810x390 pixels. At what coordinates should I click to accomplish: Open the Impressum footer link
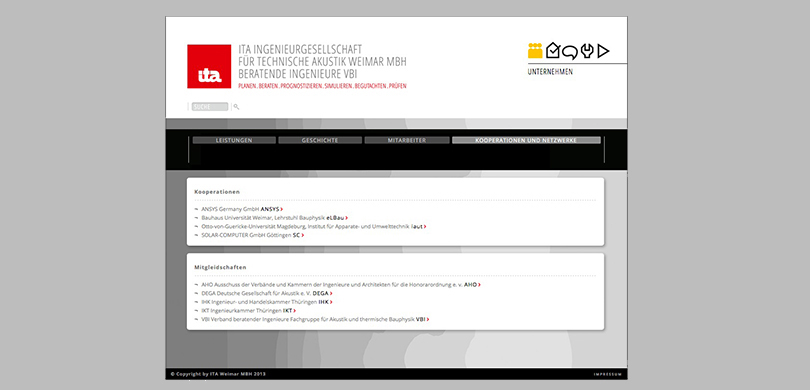tap(608, 373)
